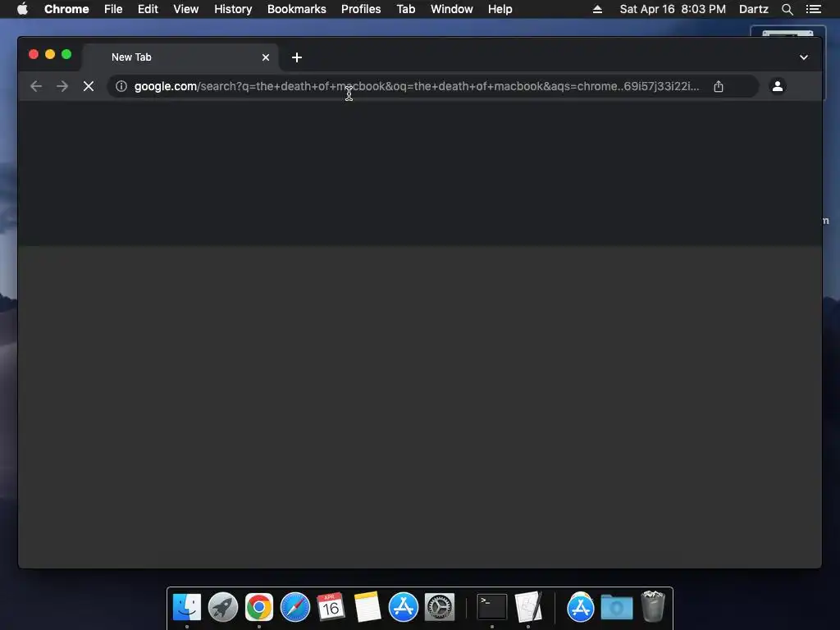Open the Window menu
This screenshot has height=630, width=840.
(452, 9)
